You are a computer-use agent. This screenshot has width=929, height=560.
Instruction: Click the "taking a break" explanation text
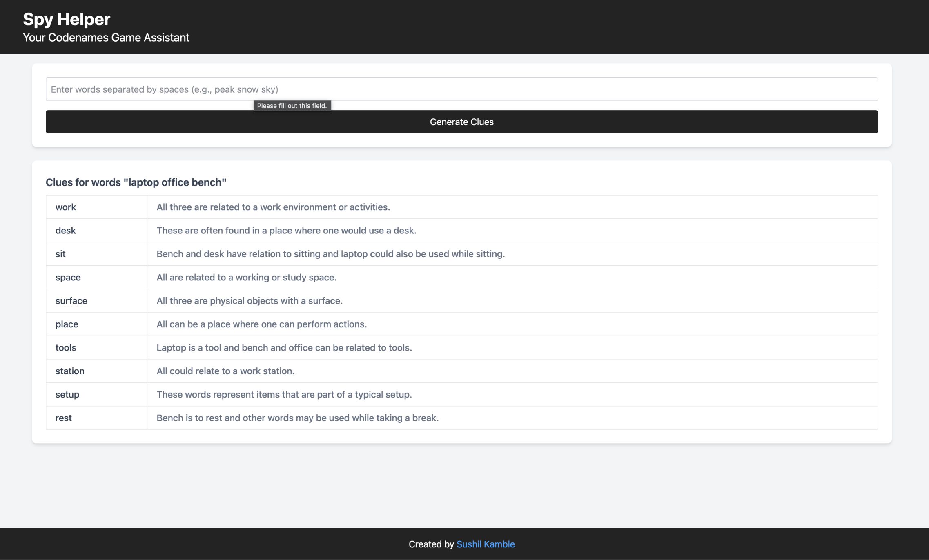tap(297, 418)
